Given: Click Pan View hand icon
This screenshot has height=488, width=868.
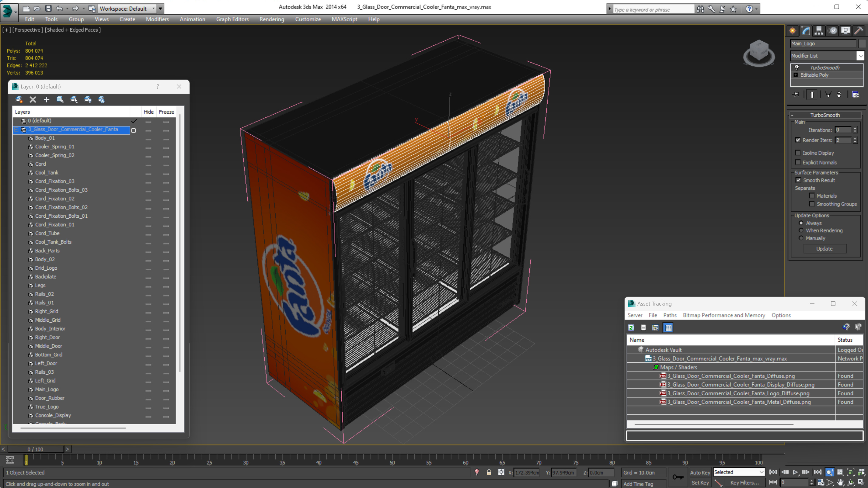Looking at the screenshot, I should click(x=840, y=483).
